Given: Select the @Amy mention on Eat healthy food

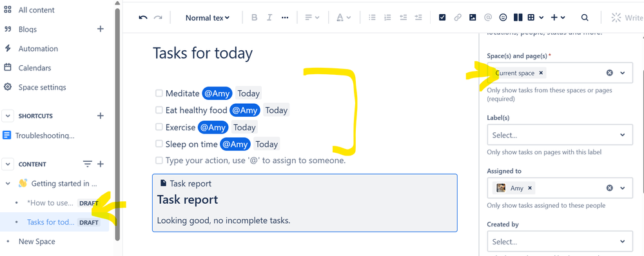Looking at the screenshot, I should tap(245, 110).
